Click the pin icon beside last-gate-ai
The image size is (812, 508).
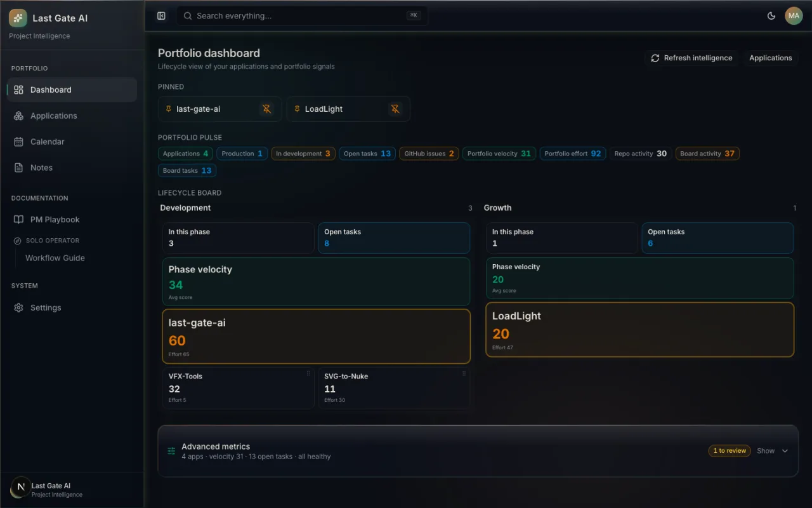pos(169,109)
